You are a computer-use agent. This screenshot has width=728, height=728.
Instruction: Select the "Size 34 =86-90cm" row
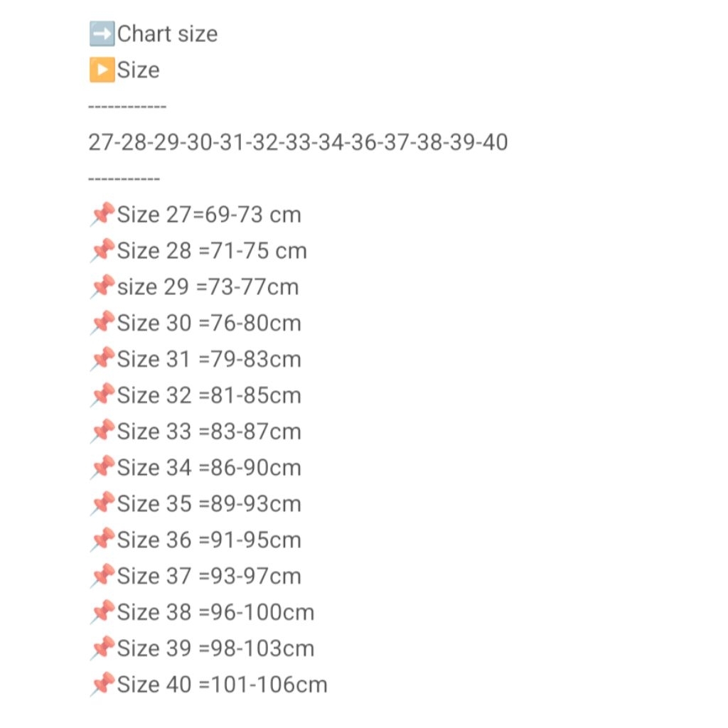209,468
